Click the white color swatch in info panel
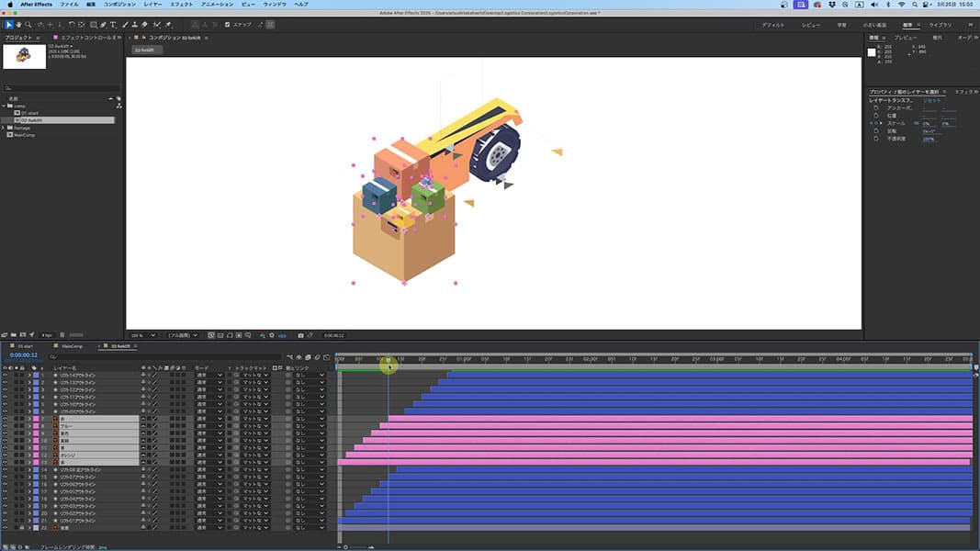 [x=872, y=52]
